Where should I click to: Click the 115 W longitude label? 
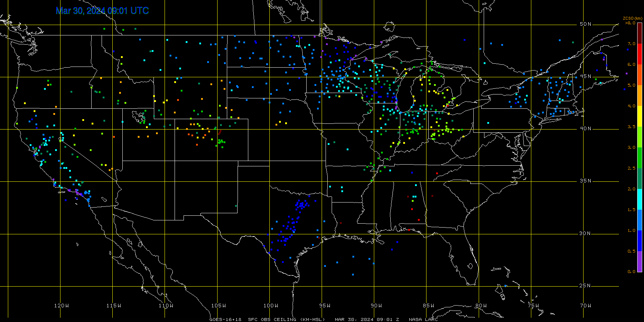coord(114,306)
